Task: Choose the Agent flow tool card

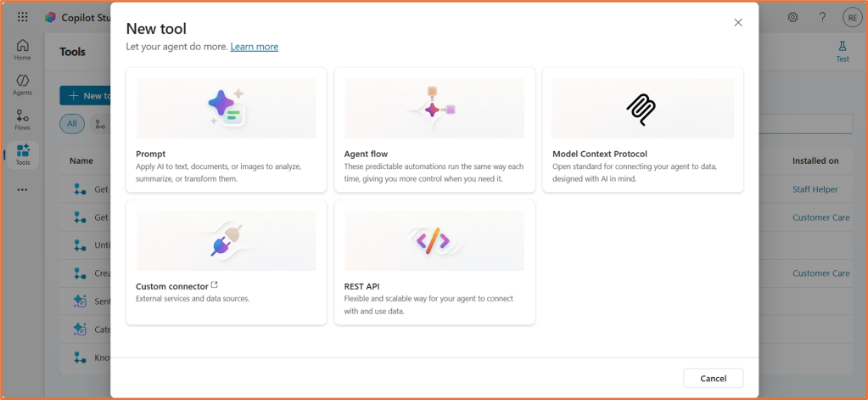Action: (434, 130)
